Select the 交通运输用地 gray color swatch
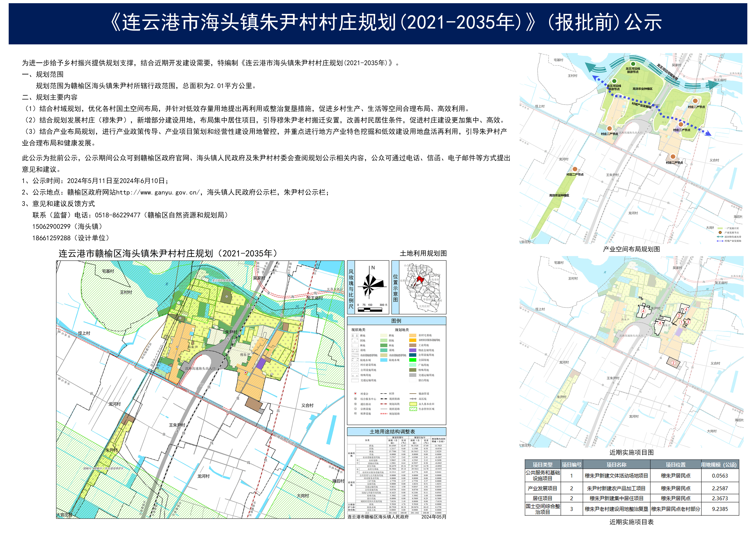This screenshot has width=756, height=535. 413,375
